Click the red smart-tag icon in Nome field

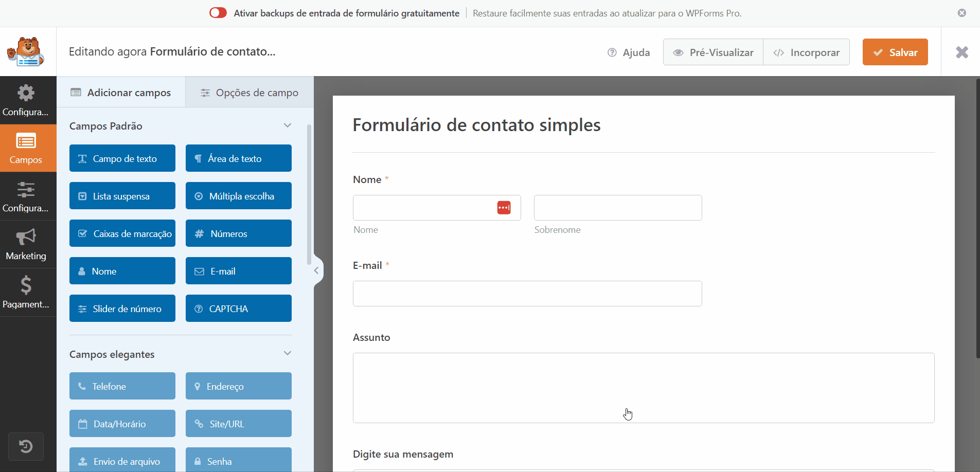(504, 207)
